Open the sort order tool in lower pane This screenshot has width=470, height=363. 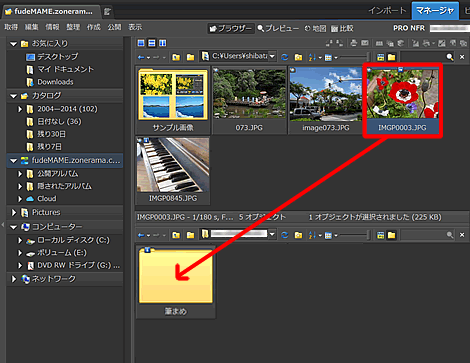click(312, 235)
